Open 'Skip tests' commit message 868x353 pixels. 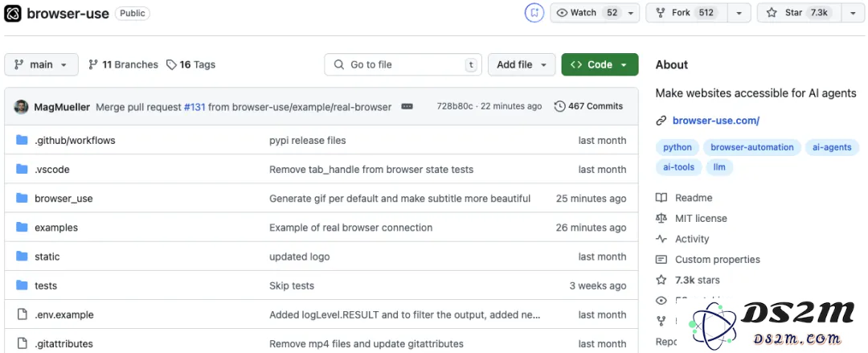tap(292, 286)
